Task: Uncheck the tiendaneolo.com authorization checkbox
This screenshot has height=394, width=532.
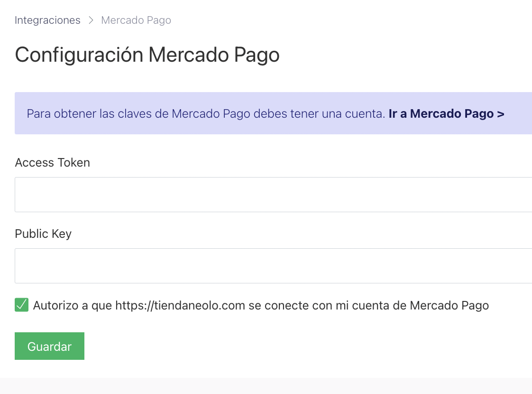Action: [x=22, y=305]
